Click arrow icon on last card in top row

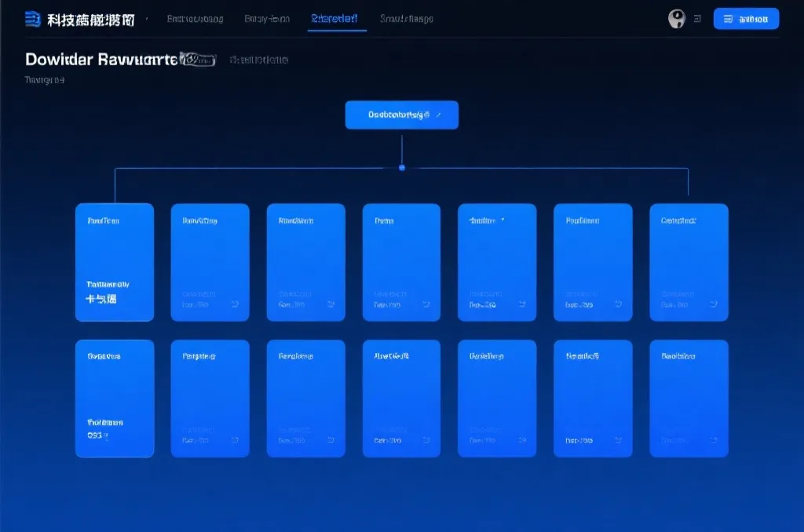pyautogui.click(x=714, y=304)
